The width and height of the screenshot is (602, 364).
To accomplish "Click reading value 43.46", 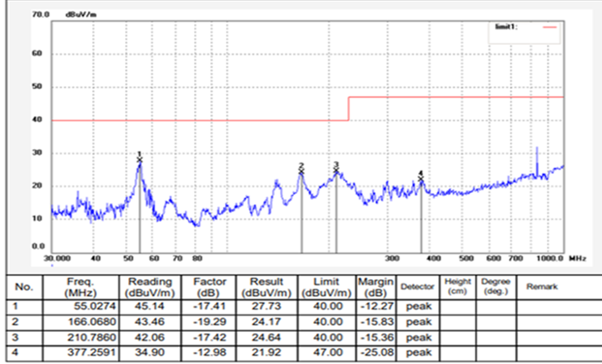I will point(150,322).
